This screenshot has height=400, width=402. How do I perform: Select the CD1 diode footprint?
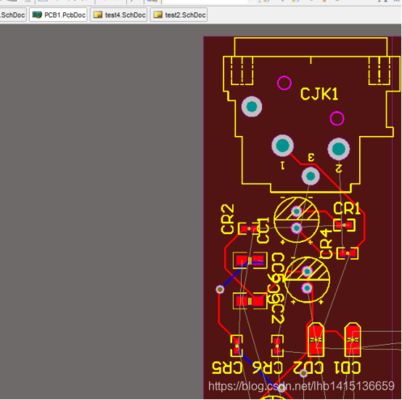[352, 340]
